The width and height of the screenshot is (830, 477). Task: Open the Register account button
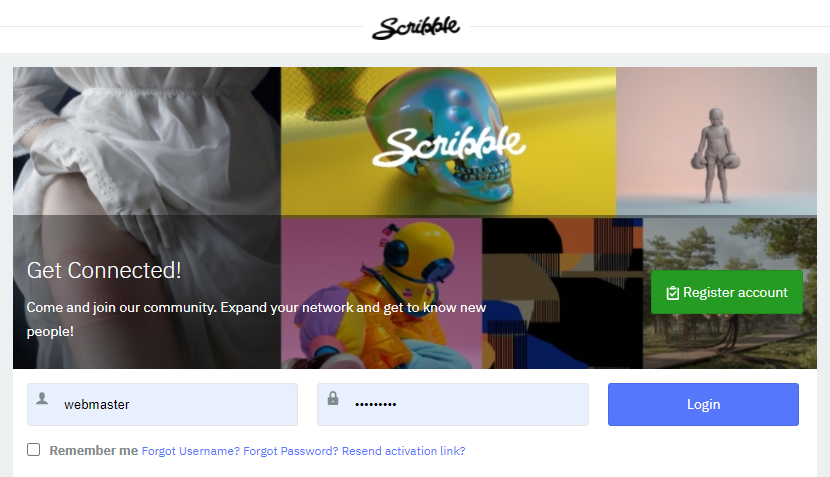pos(727,292)
